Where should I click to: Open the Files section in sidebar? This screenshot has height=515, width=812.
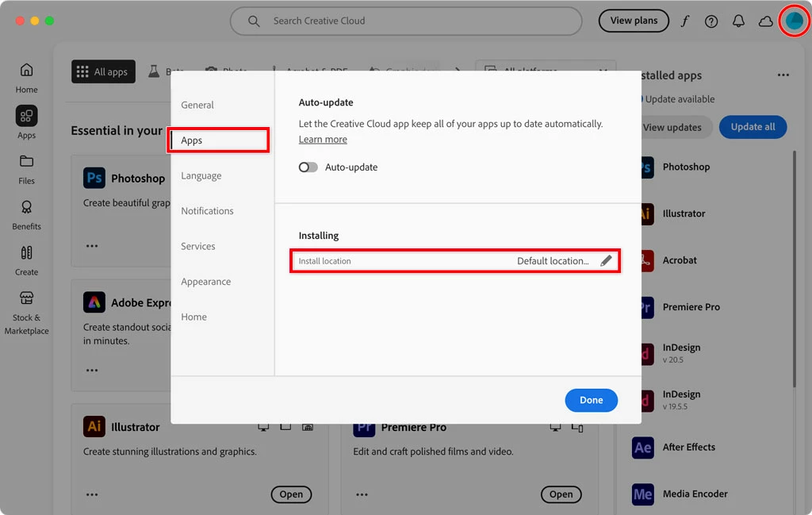click(x=26, y=170)
